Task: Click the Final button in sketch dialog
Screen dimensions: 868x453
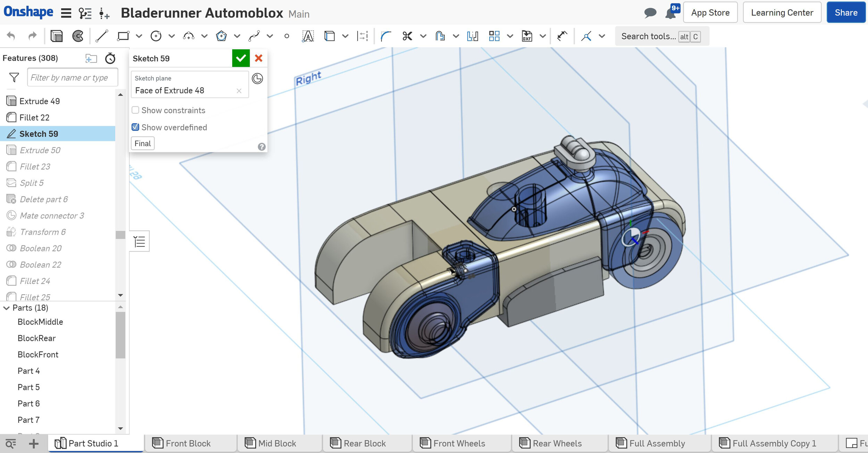Action: coord(143,144)
